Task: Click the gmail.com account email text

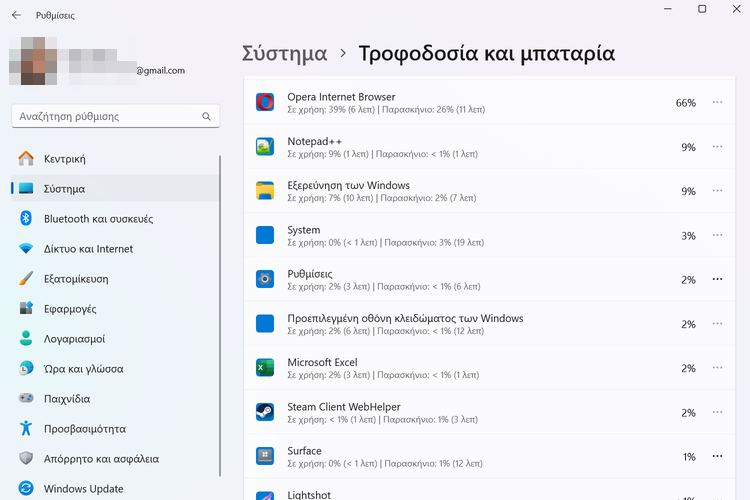Action: coord(161,71)
